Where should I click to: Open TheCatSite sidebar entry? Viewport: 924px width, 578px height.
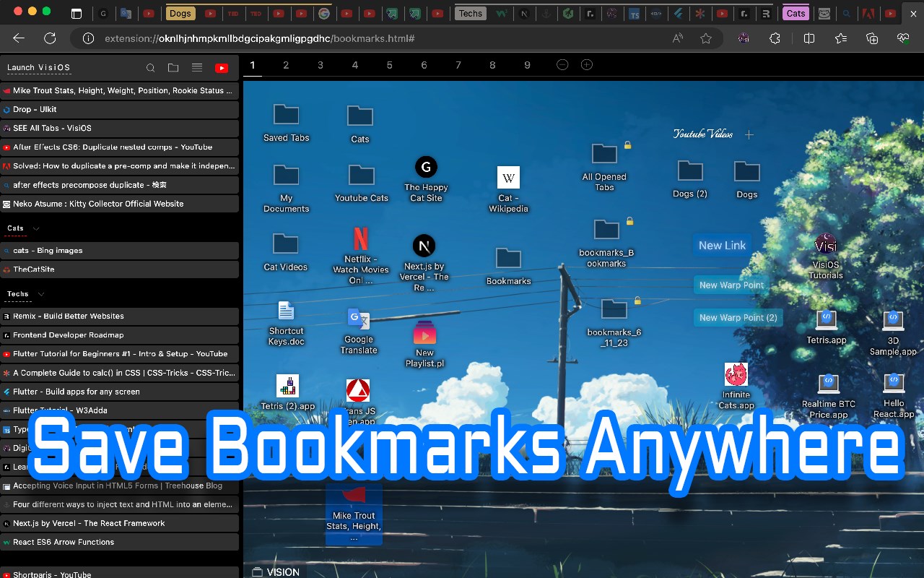[119, 269]
